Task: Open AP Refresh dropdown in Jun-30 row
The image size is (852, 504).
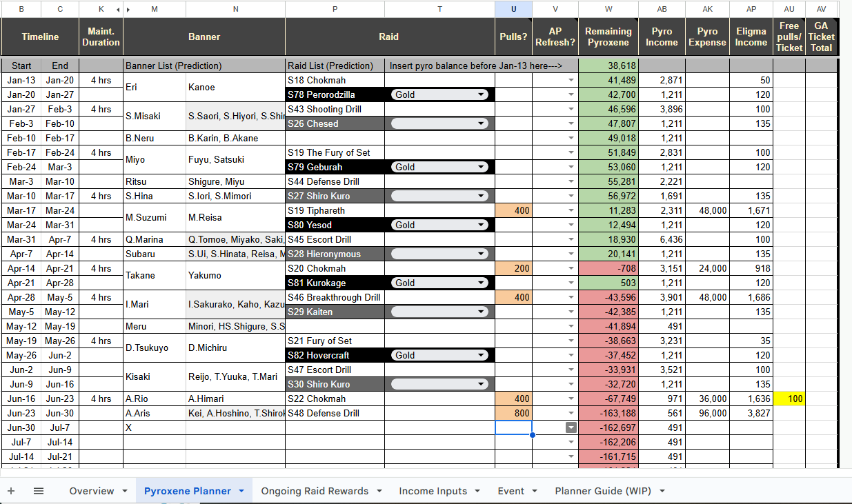Action: point(571,427)
